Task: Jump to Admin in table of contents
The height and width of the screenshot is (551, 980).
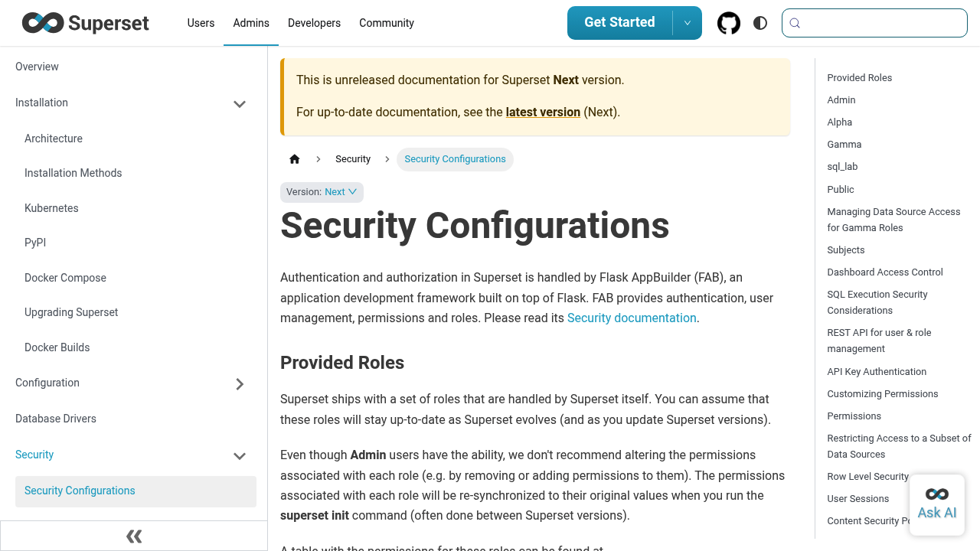Action: 841,100
